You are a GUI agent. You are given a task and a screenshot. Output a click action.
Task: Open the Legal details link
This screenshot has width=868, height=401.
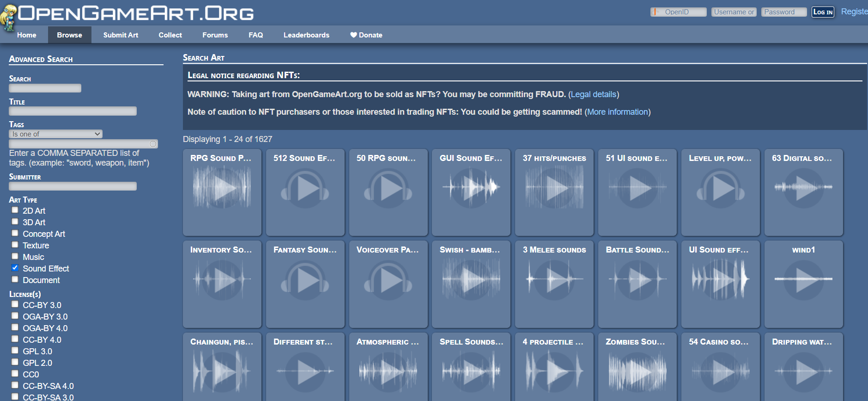[593, 94]
